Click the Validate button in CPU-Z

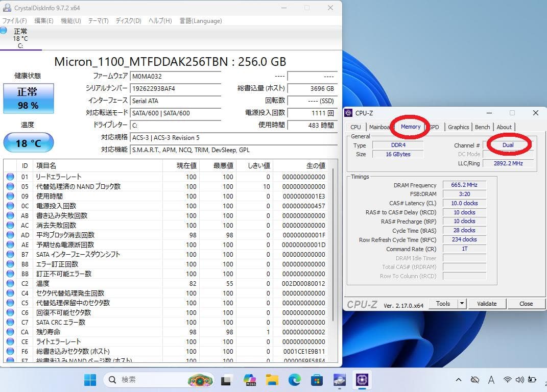487,303
